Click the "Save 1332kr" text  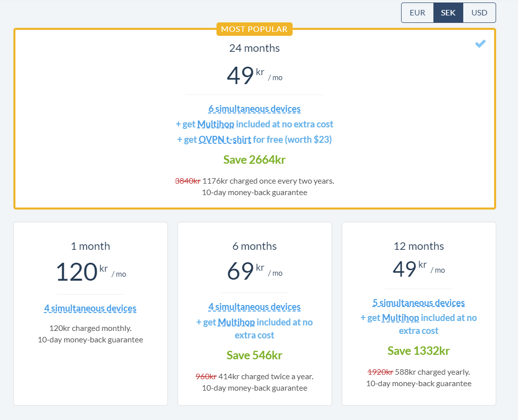[418, 351]
